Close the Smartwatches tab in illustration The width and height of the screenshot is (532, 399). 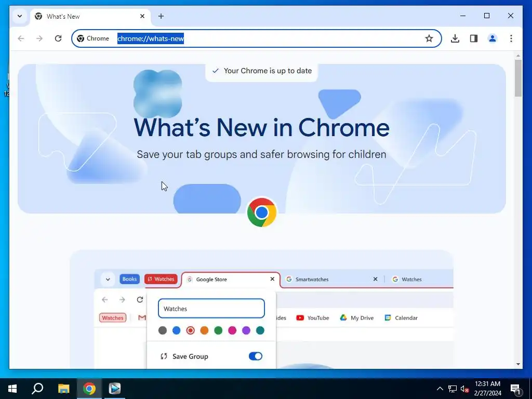[x=375, y=279]
